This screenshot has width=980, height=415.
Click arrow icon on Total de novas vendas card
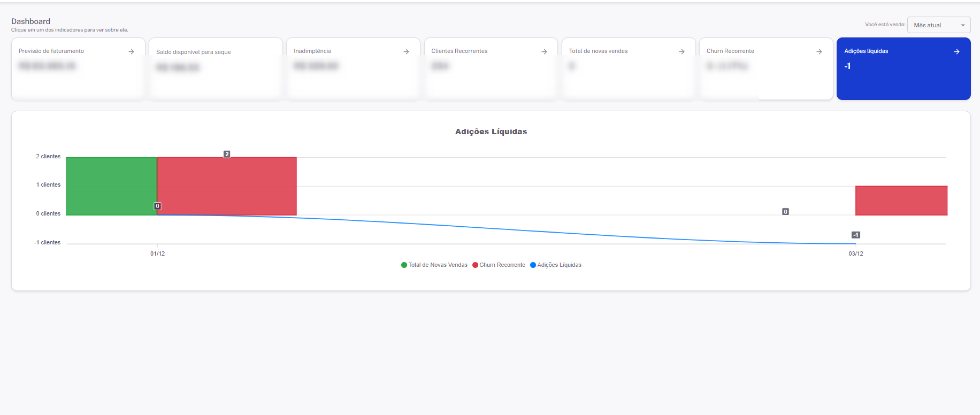[682, 52]
